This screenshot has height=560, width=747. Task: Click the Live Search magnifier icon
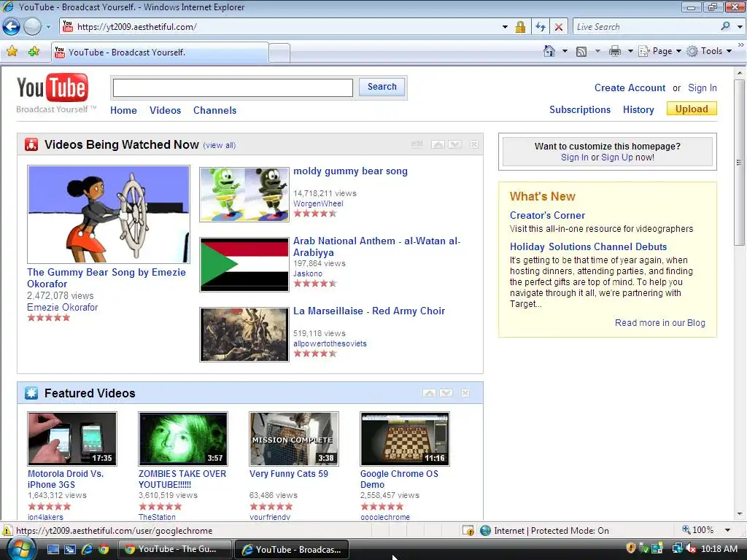[x=726, y=26]
